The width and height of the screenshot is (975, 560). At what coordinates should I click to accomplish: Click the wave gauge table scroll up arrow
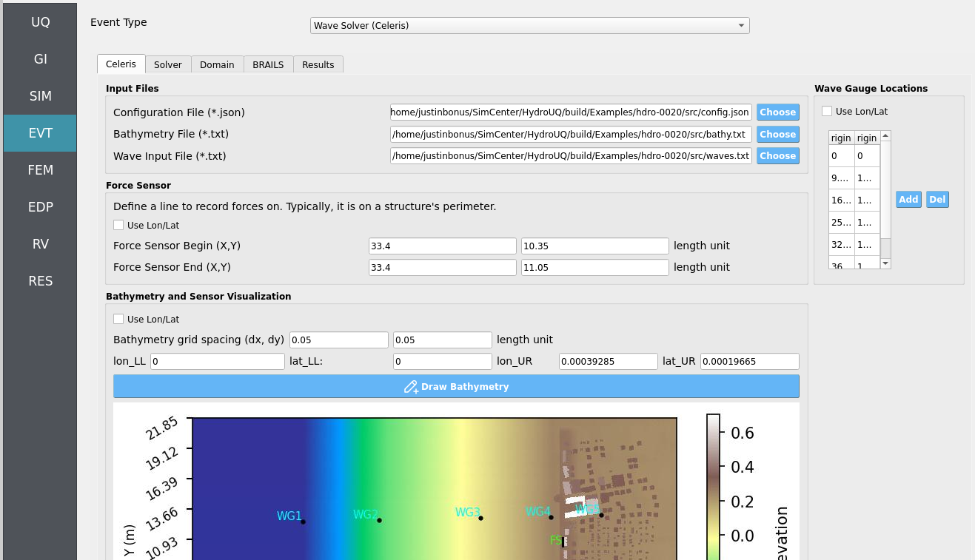tap(885, 136)
